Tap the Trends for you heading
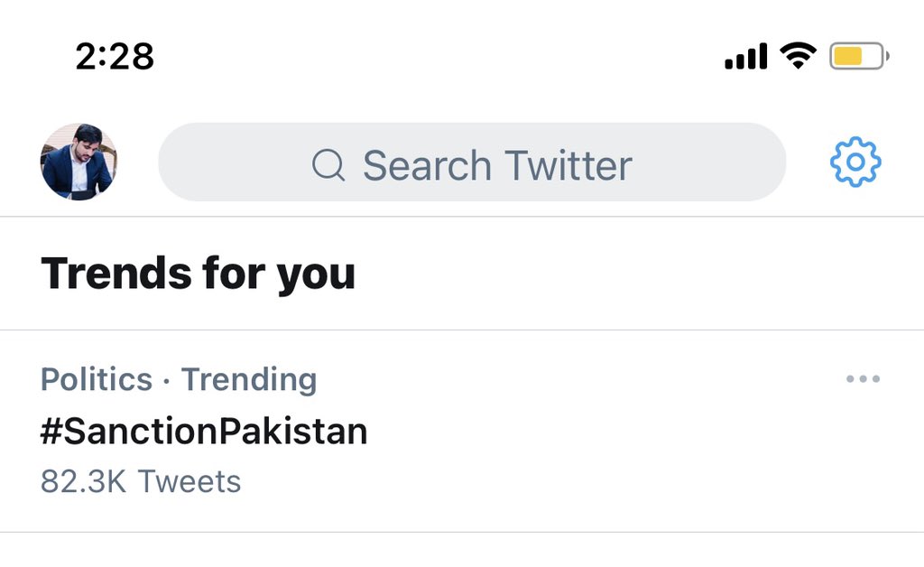Image resolution: width=924 pixels, height=567 pixels. tap(199, 273)
